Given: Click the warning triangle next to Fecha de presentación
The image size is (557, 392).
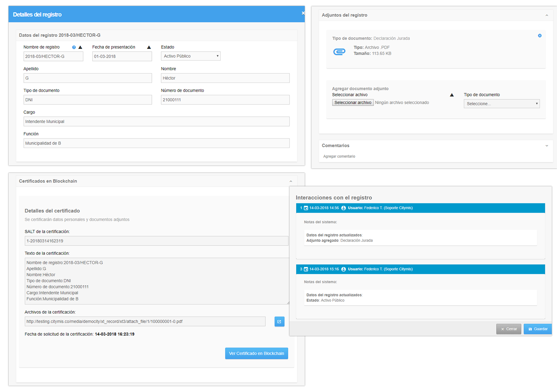Looking at the screenshot, I should tap(149, 47).
